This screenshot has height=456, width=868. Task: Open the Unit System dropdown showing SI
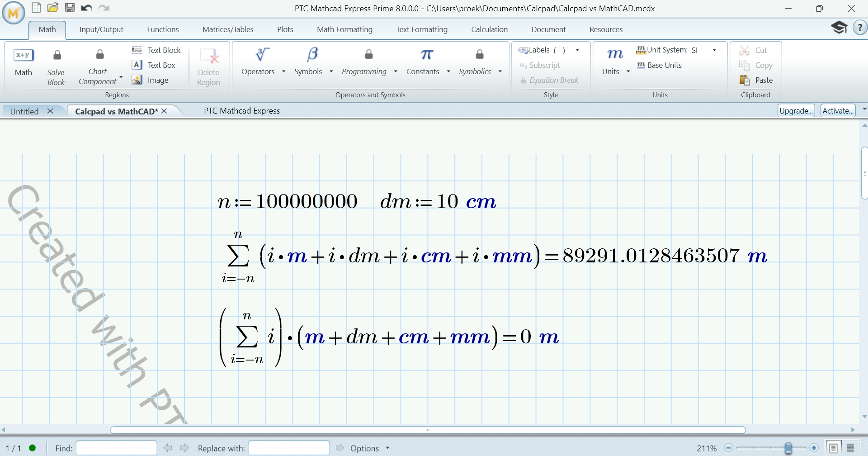coord(714,50)
